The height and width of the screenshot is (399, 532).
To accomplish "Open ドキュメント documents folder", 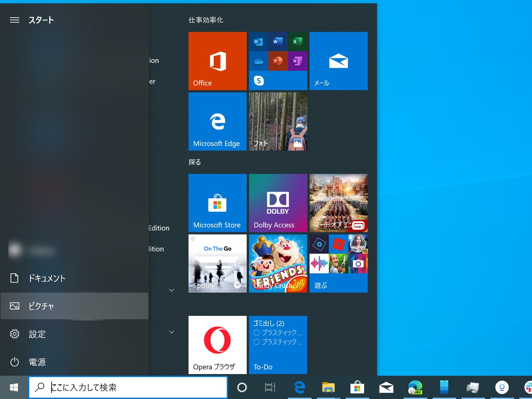I will pos(74,278).
